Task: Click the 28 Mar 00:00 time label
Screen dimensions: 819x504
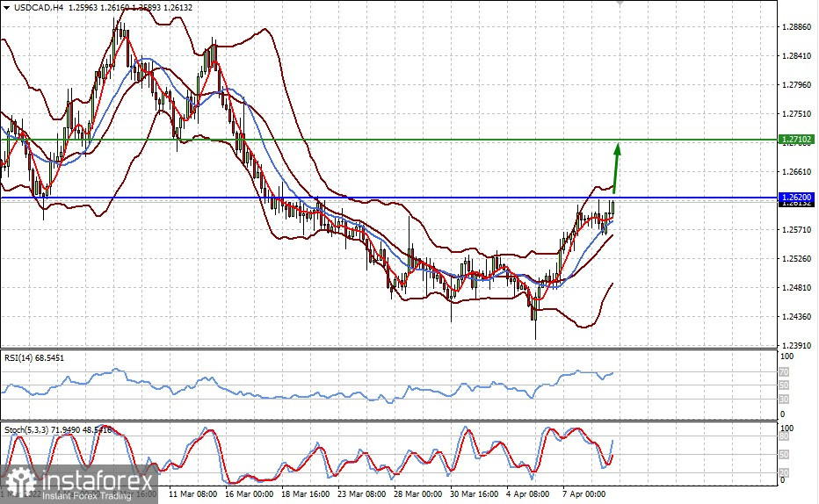Action: 418,494
